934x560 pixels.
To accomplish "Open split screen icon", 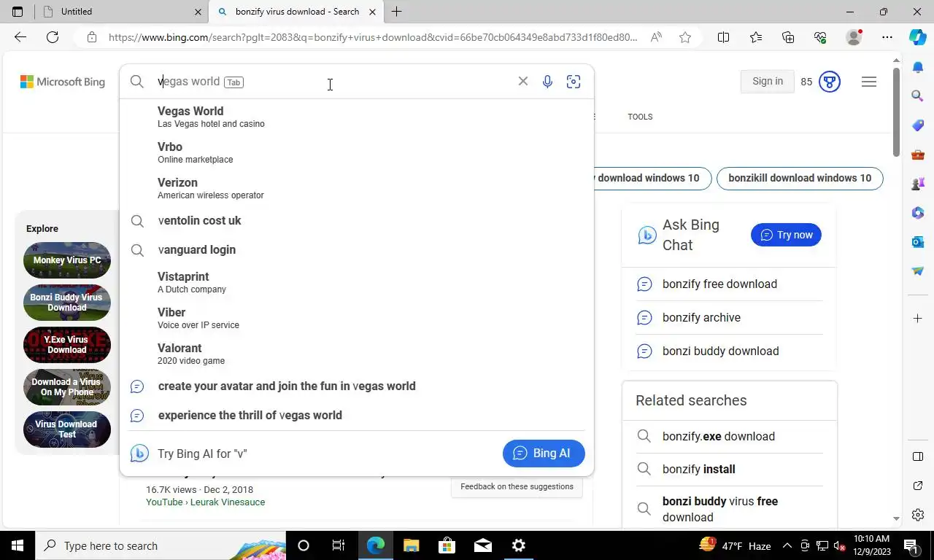I will tap(723, 37).
